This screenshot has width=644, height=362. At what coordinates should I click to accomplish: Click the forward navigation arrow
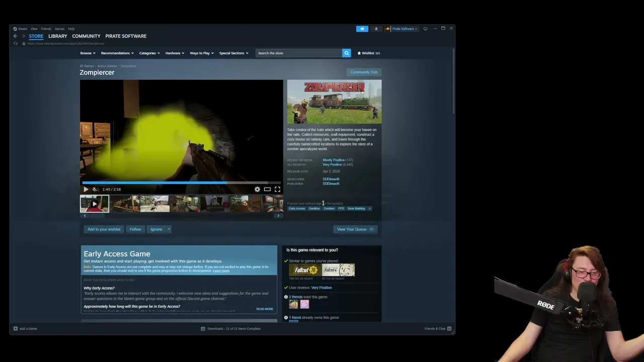(x=23, y=36)
